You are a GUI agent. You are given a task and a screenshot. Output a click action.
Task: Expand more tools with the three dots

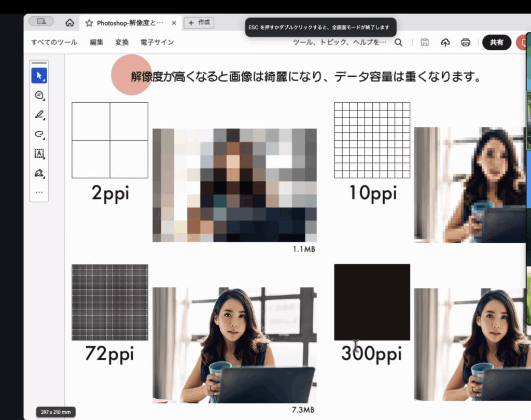(x=39, y=192)
